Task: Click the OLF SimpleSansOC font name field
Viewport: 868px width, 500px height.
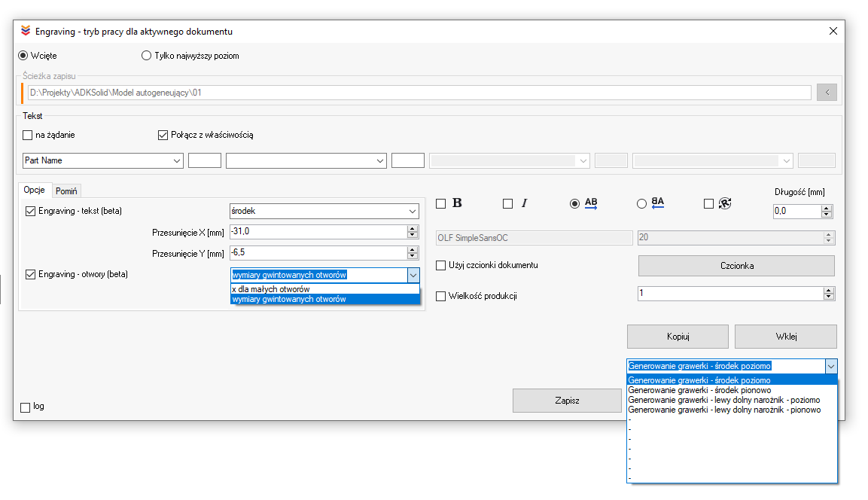Action: point(535,238)
